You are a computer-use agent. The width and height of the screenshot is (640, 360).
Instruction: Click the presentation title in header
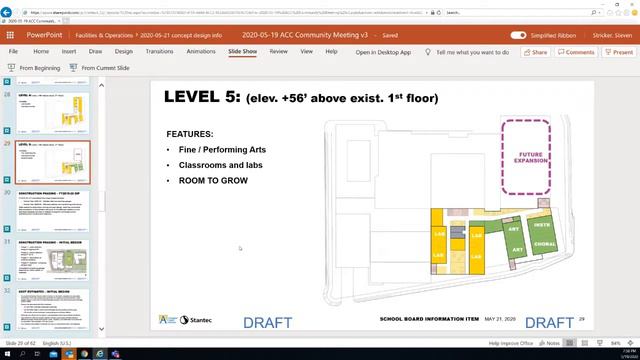pyautogui.click(x=304, y=35)
